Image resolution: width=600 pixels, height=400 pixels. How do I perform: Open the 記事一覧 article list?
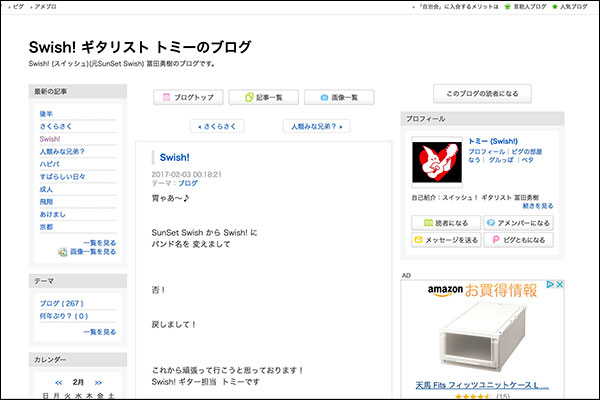(x=262, y=97)
